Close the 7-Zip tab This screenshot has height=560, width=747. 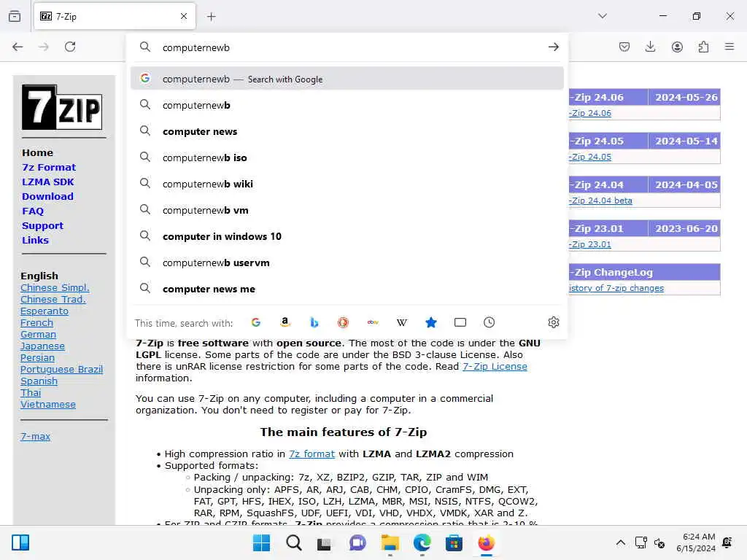point(184,16)
